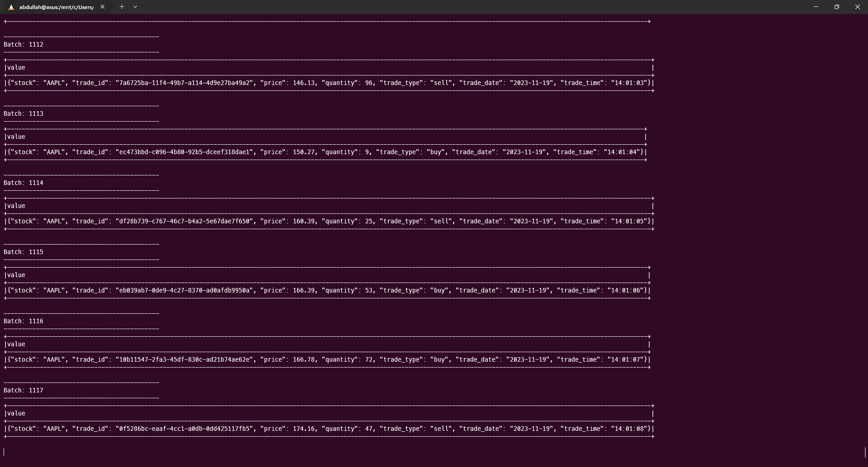The height and width of the screenshot is (467, 868).
Task: Click the 'Batch: 1117' heading
Action: point(24,390)
